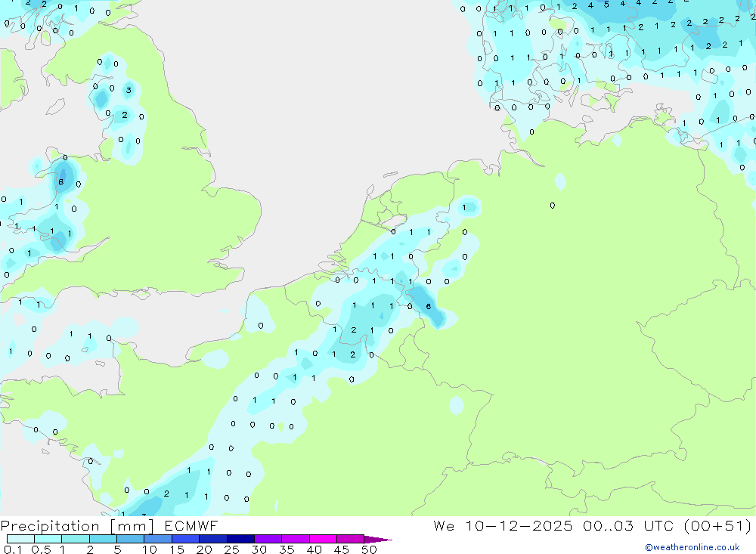This screenshot has width=756, height=554.
Task: Select the 0.5–1 mm legend color box
Action: click(48, 539)
